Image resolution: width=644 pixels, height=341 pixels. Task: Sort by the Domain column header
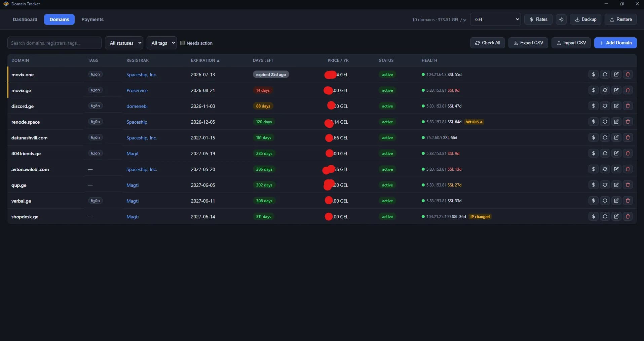(20, 60)
